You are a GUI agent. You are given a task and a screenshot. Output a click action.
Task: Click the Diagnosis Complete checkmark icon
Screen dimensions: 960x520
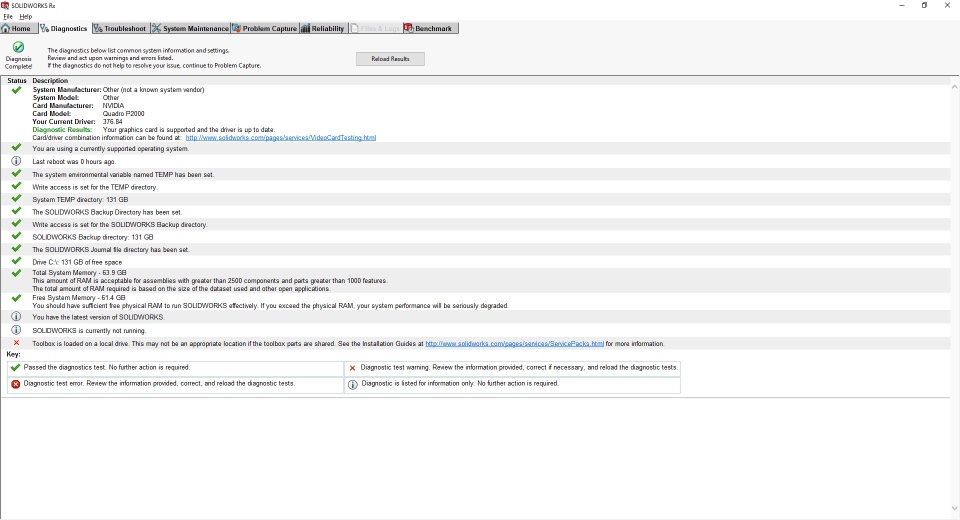(x=18, y=47)
